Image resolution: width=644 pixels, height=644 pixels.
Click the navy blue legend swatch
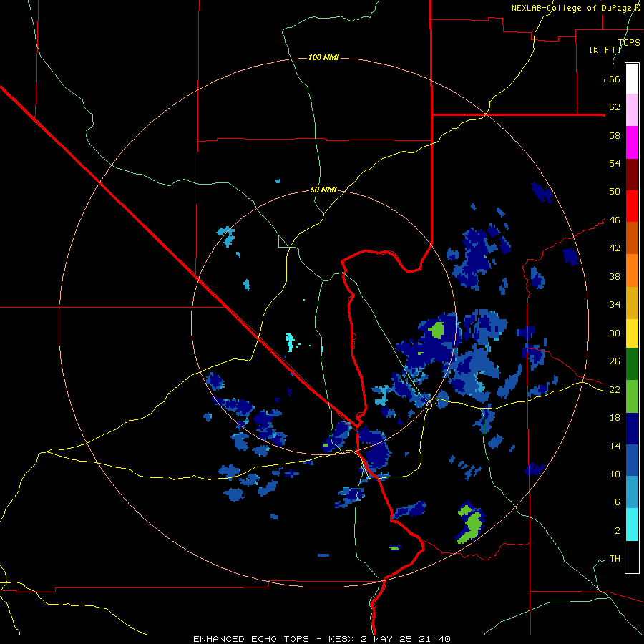tap(632, 429)
